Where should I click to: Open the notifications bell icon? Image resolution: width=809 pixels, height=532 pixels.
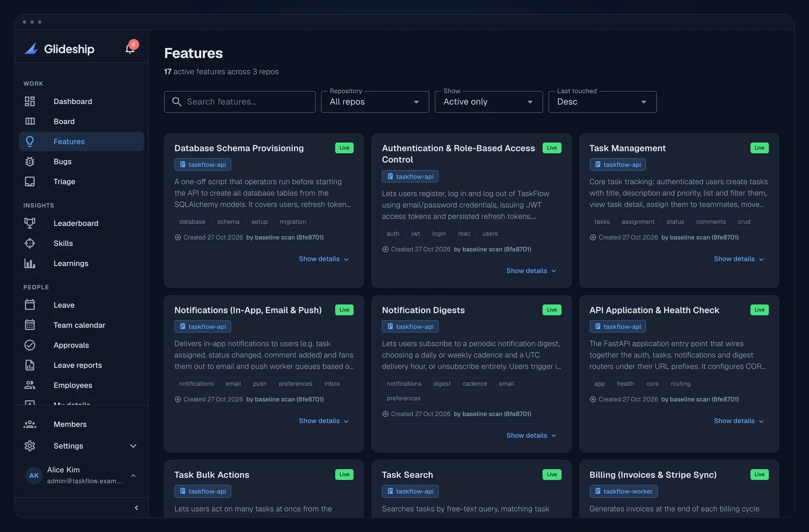click(130, 49)
